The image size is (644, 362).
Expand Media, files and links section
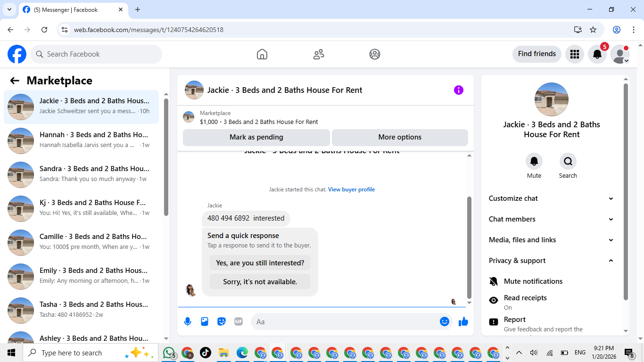(552, 240)
